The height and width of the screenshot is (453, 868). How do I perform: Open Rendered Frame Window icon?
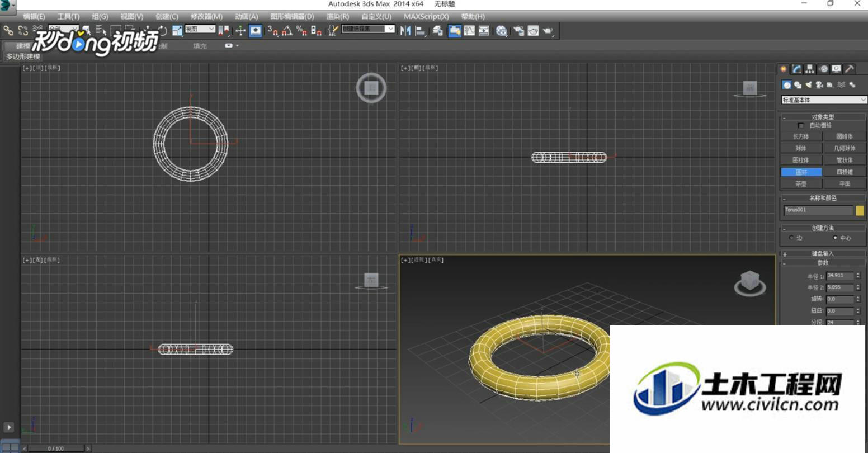[x=533, y=31]
